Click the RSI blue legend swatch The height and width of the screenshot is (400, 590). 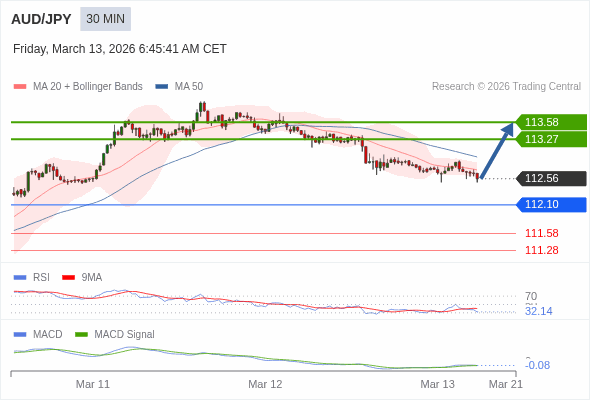20,278
